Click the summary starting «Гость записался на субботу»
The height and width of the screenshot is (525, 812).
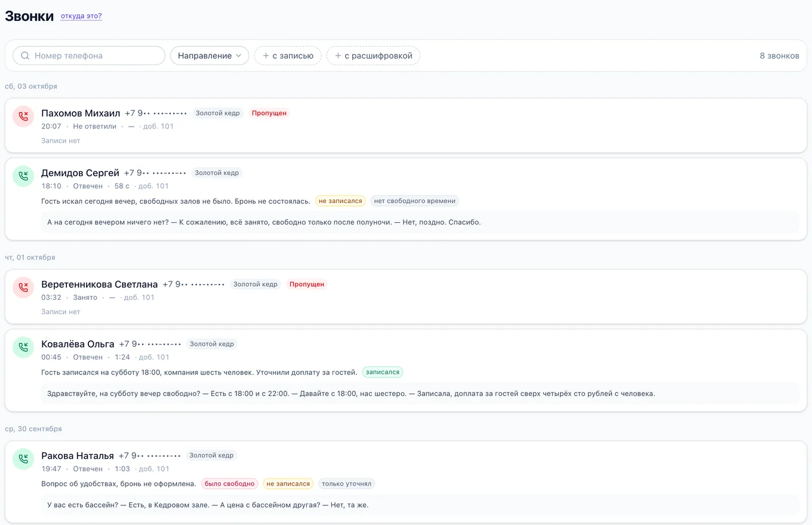(199, 372)
